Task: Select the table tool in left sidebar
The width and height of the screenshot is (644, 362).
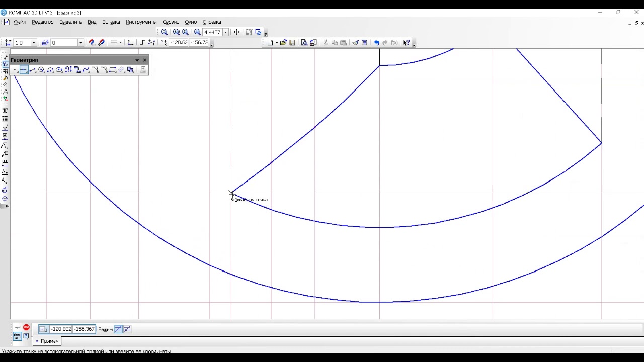Action: point(5,119)
